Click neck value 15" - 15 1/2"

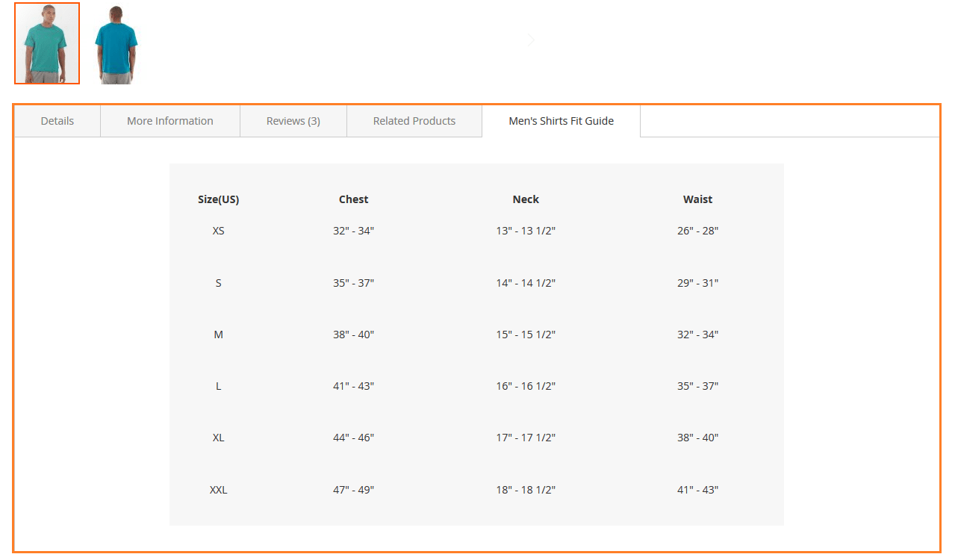[526, 335]
